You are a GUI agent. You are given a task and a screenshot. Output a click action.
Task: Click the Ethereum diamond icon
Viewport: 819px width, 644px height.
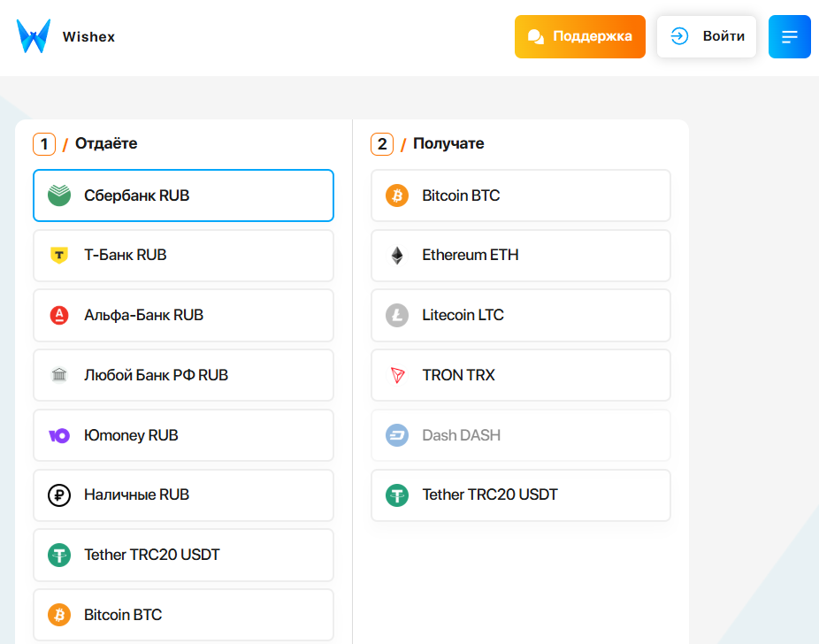click(397, 255)
